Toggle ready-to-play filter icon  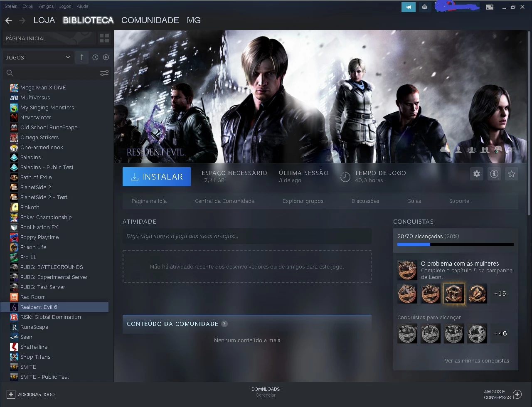click(106, 57)
